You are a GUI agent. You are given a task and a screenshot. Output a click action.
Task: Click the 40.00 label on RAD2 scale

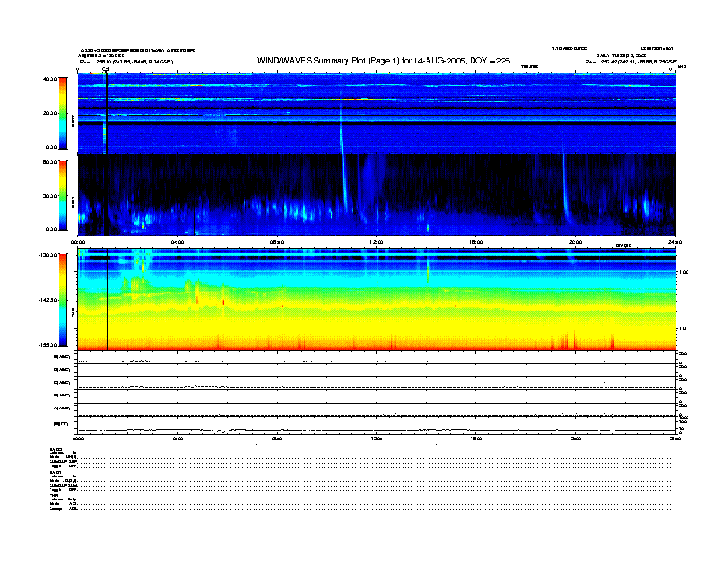click(x=51, y=79)
